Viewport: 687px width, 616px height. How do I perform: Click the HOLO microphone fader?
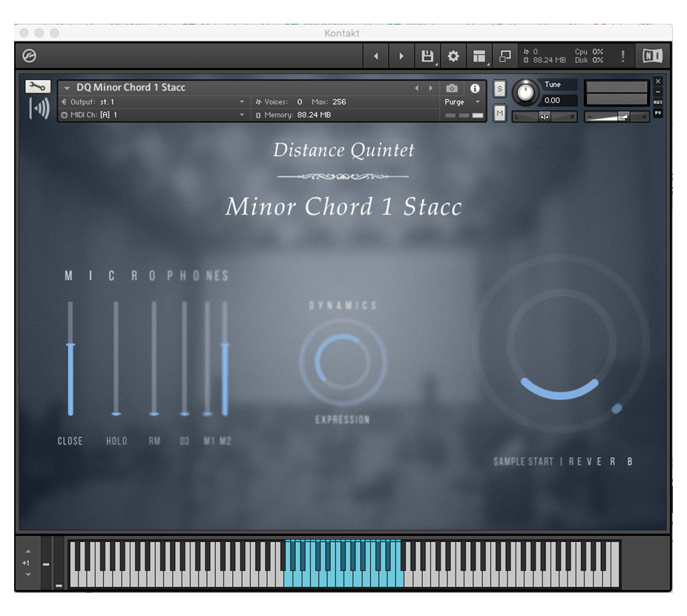116,358
